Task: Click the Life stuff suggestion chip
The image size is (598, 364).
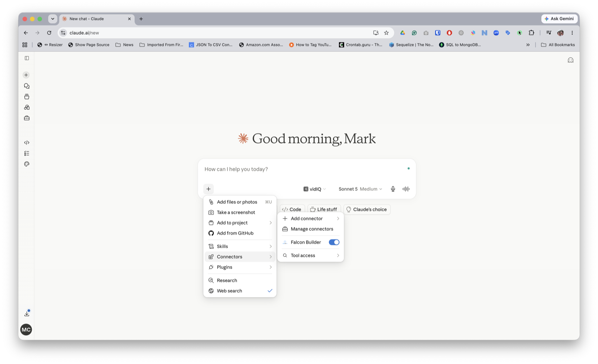Action: [x=324, y=209]
